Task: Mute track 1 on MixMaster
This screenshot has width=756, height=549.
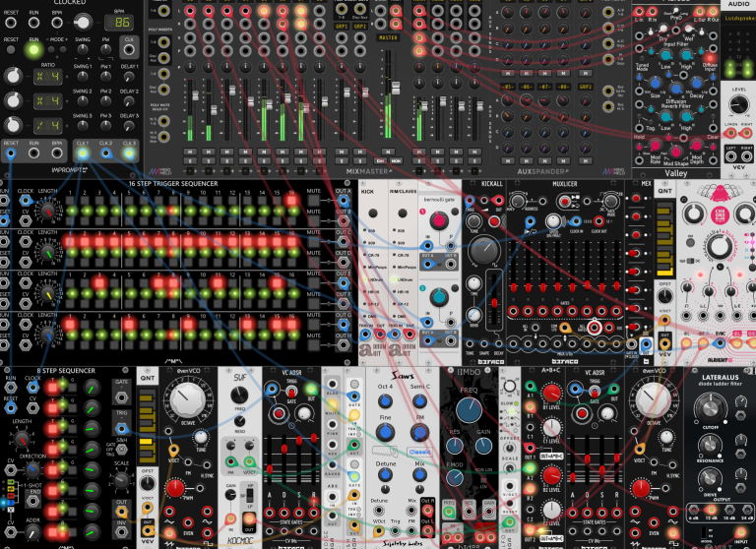Action: click(x=190, y=152)
